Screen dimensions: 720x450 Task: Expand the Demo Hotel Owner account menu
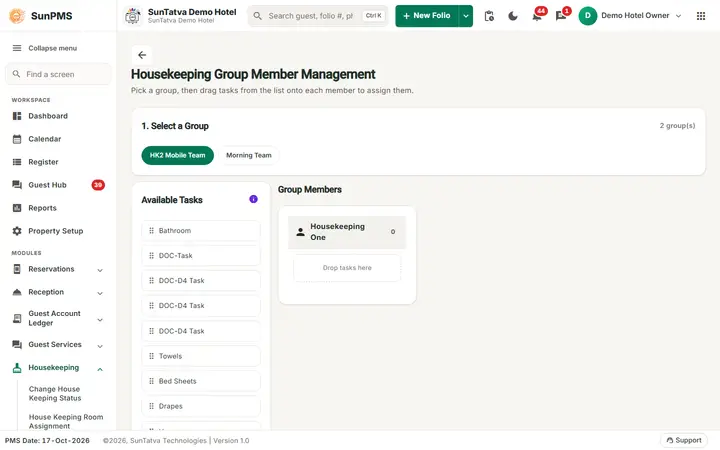point(678,16)
